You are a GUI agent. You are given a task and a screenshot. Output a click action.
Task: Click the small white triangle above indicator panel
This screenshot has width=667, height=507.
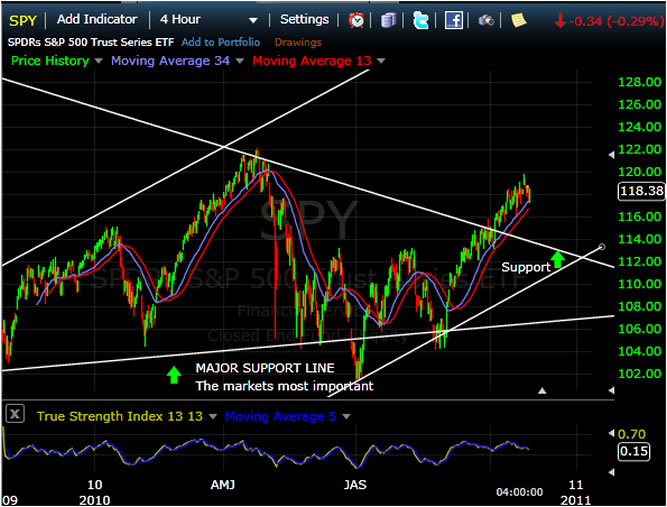click(x=542, y=391)
